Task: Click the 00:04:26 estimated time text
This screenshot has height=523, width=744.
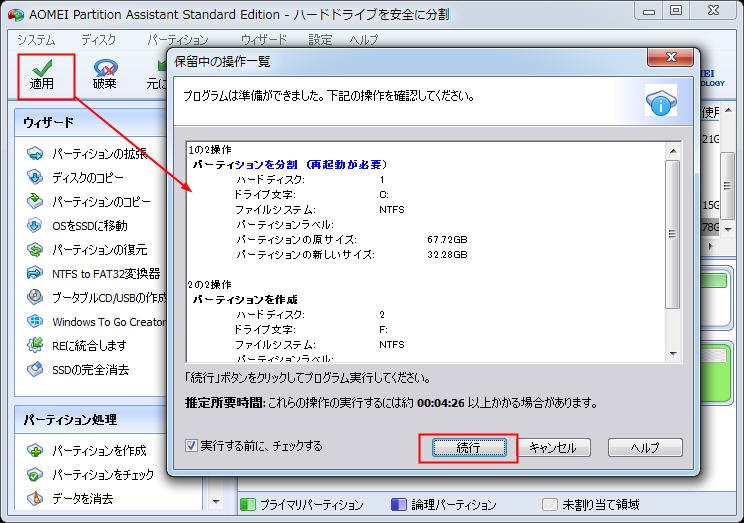Action: coord(441,403)
